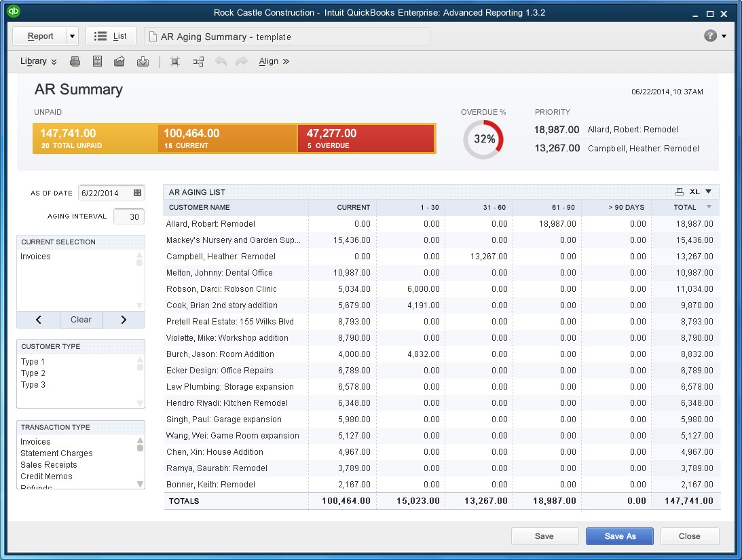Click the share/send report icon
The width and height of the screenshot is (742, 560).
coord(119,61)
